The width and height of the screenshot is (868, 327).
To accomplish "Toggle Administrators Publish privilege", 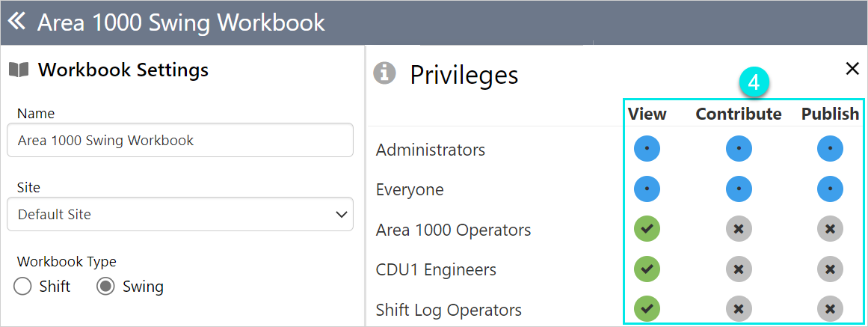I will [x=830, y=150].
